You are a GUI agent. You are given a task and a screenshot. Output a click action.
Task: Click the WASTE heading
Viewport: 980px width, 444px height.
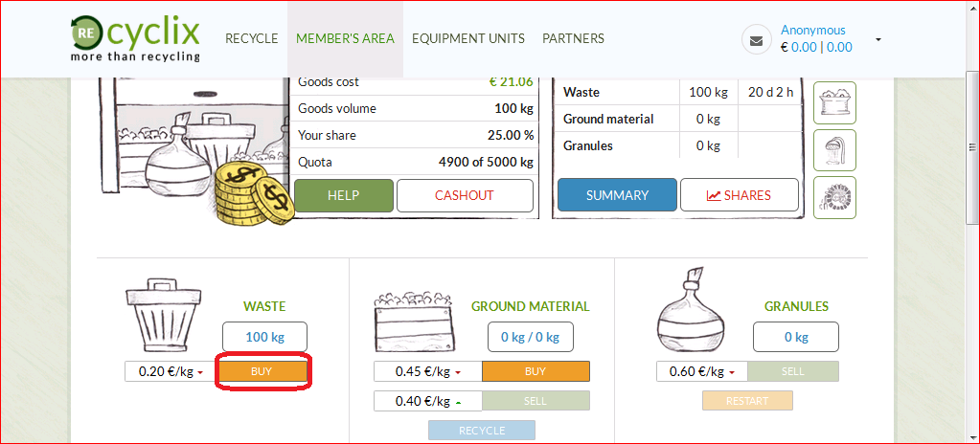pyautogui.click(x=264, y=306)
